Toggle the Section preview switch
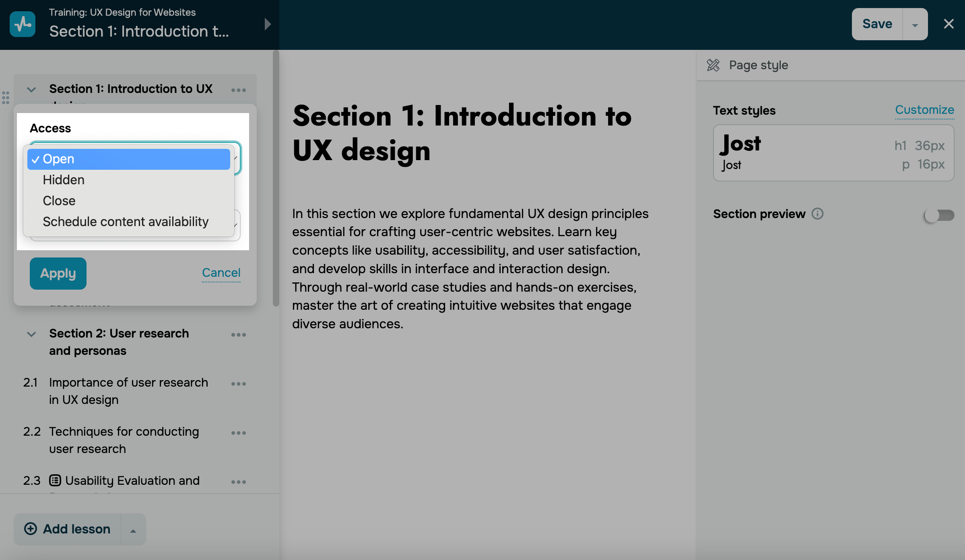Viewport: 965px width, 560px height. (x=939, y=215)
